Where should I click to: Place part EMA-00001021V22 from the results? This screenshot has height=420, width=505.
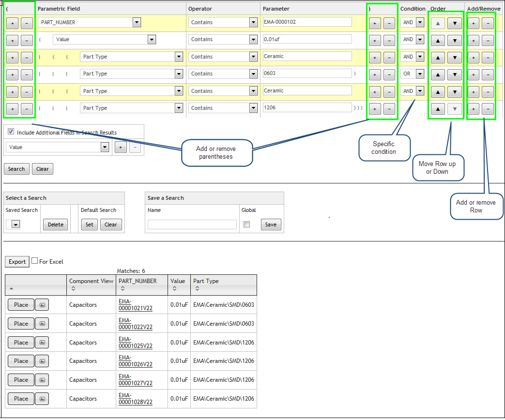(x=20, y=304)
